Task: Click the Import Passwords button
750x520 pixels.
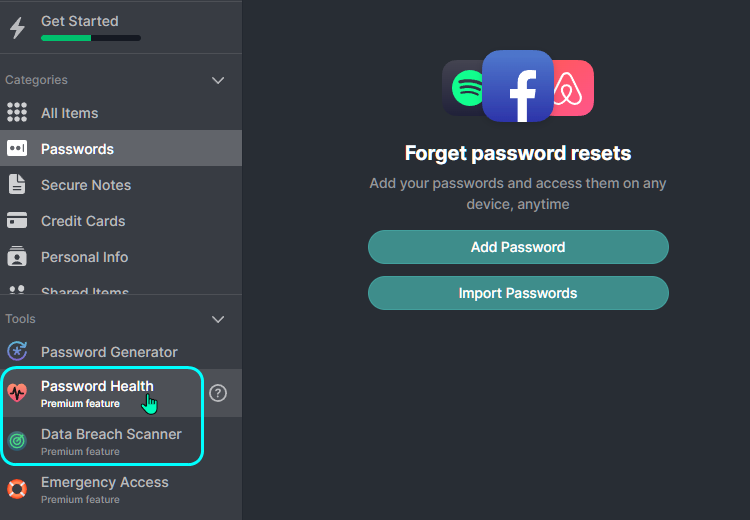Action: 518,293
